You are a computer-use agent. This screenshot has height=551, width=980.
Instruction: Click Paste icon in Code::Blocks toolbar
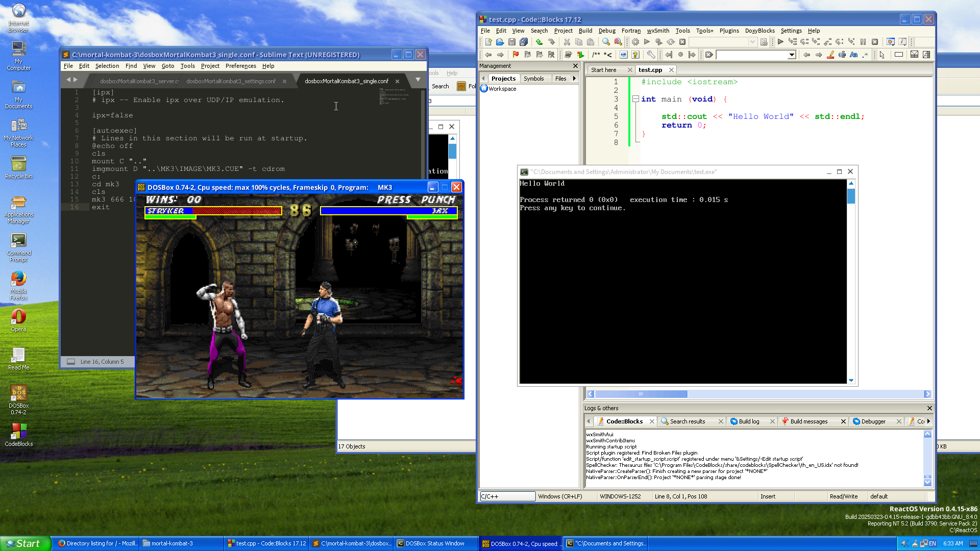pos(591,42)
